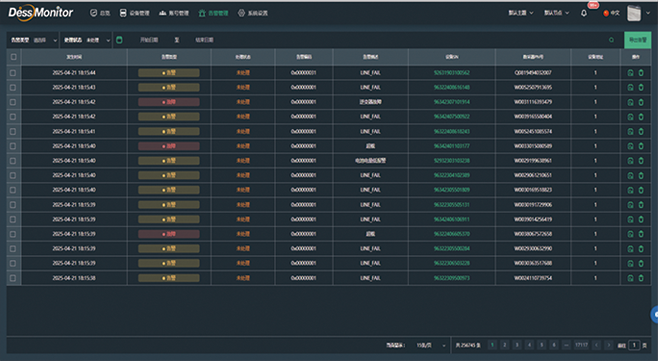Tick the checkbox for the W0029300632990 row
Image resolution: width=658 pixels, height=361 pixels.
[13, 249]
